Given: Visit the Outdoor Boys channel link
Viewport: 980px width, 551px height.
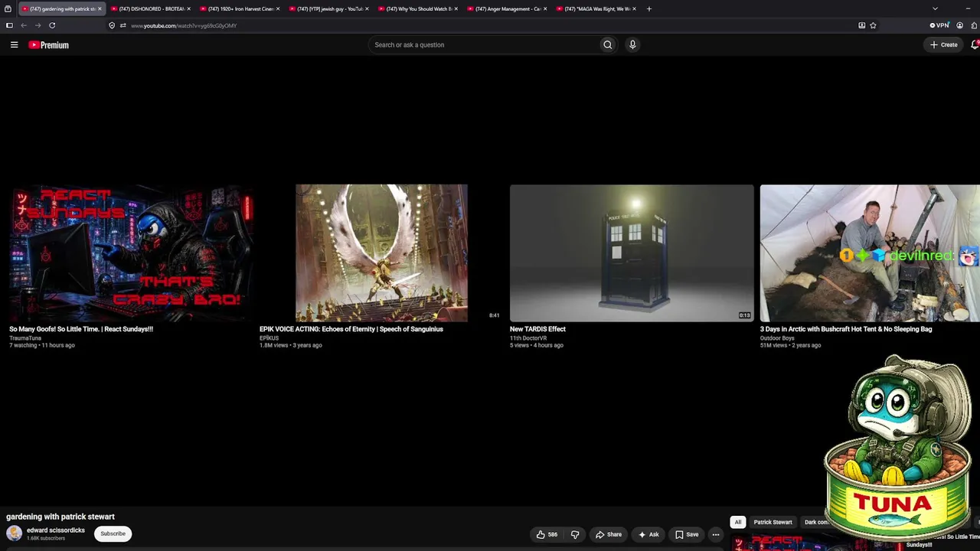Looking at the screenshot, I should 777,338.
